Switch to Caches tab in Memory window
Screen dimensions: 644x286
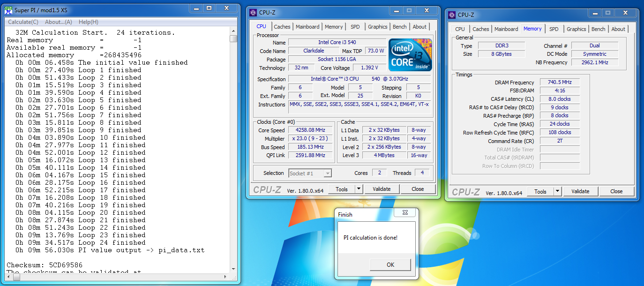(x=481, y=29)
